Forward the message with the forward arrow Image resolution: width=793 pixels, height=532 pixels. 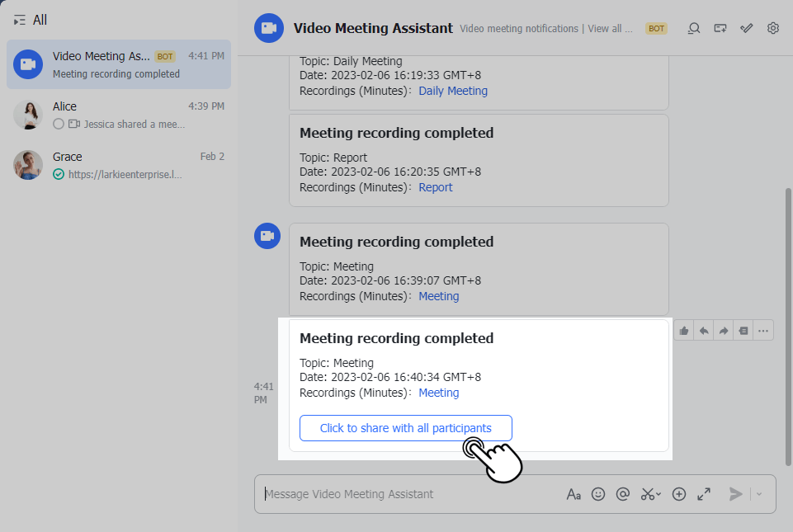click(724, 331)
